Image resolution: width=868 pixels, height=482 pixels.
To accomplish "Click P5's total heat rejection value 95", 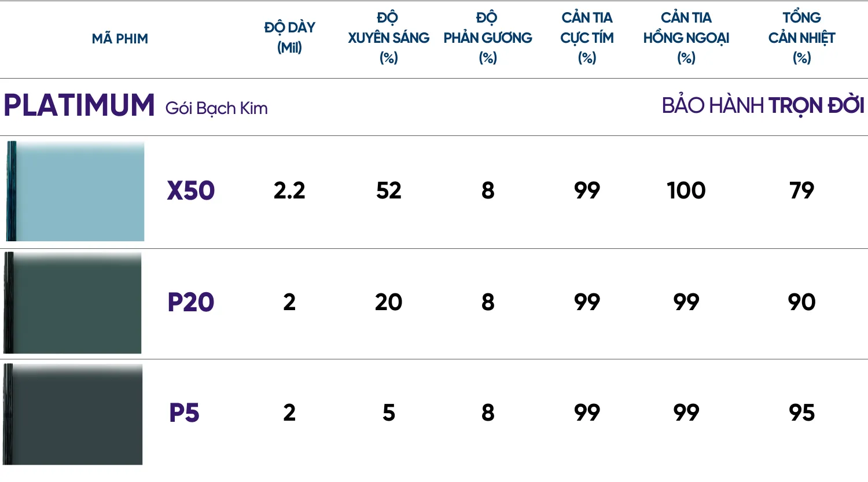I will [801, 413].
